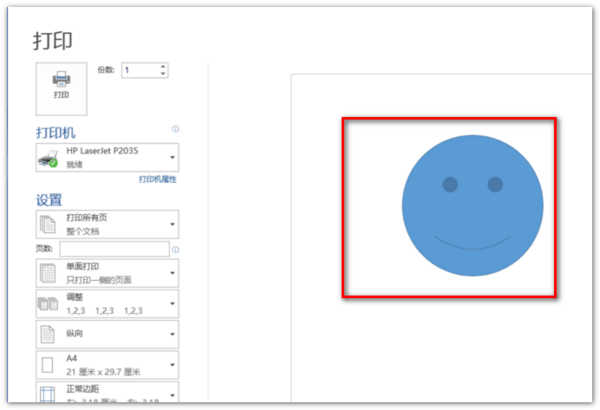The height and width of the screenshot is (410, 600).
Task: Decrease copies with the down stepper arrow
Action: (x=163, y=74)
